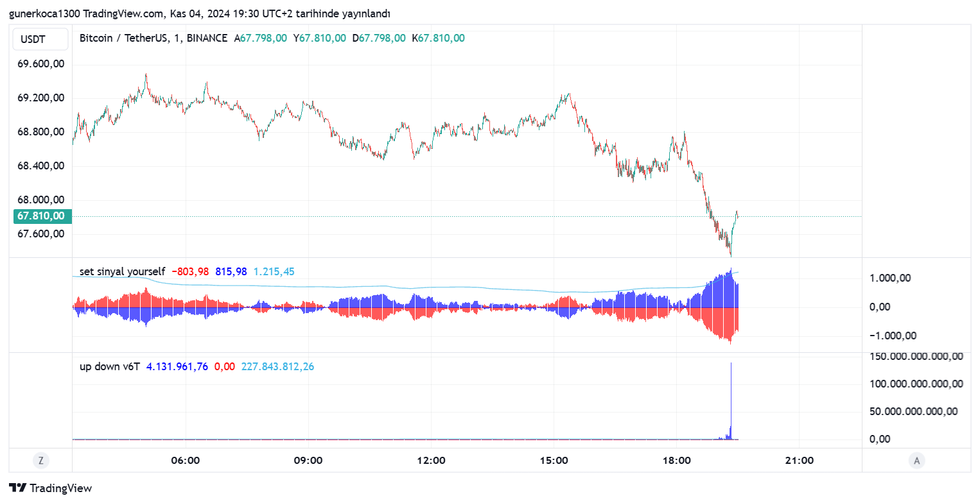Click the blue 4.131.961,76 up down value
980x503 pixels.
(177, 366)
